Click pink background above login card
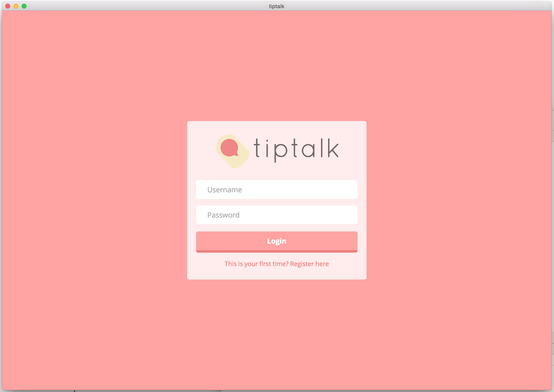 pyautogui.click(x=277, y=68)
